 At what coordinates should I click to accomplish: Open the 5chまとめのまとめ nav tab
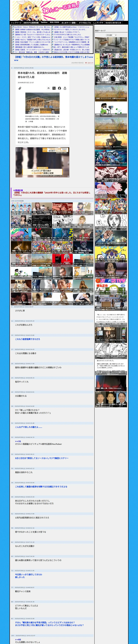point(113,23)
